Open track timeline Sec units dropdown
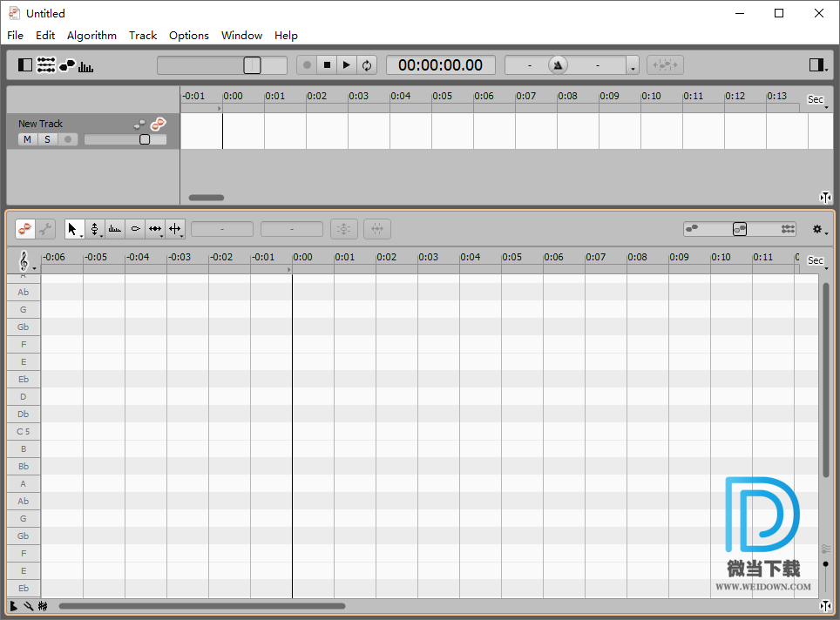840x620 pixels. 817,100
